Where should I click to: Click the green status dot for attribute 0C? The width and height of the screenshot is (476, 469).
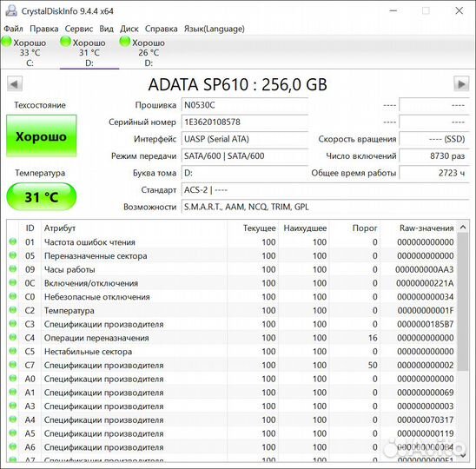13,282
